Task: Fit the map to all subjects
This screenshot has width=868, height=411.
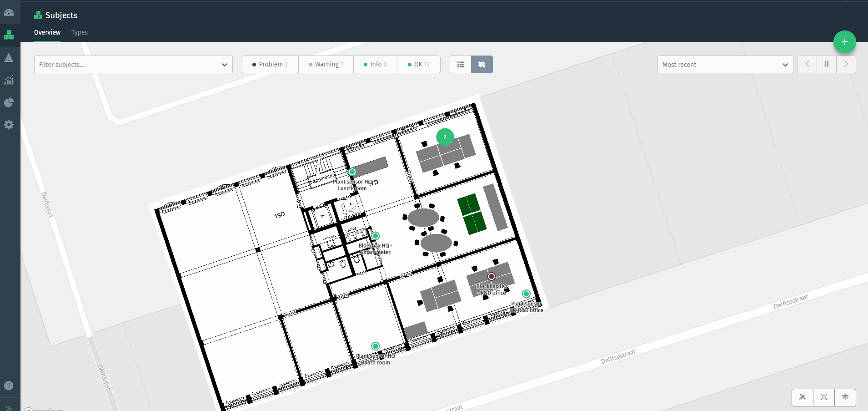Action: (x=824, y=397)
